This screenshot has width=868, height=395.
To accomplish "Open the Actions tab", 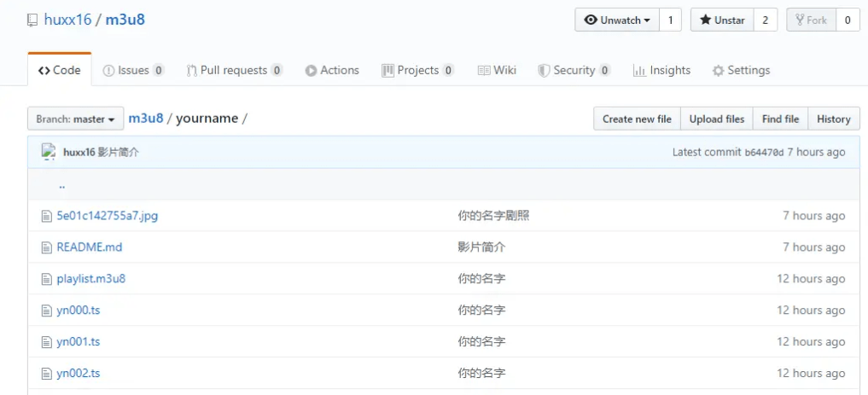I will coord(332,70).
